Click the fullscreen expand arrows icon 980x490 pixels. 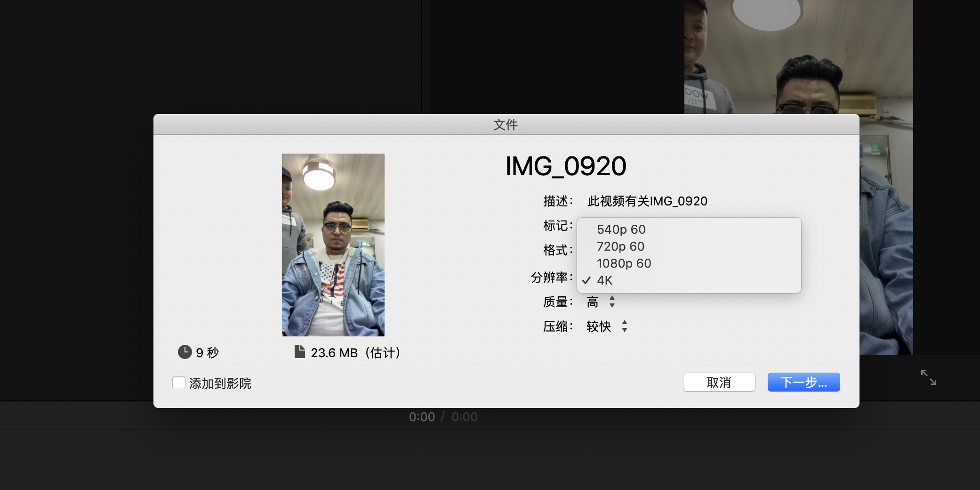click(x=928, y=377)
